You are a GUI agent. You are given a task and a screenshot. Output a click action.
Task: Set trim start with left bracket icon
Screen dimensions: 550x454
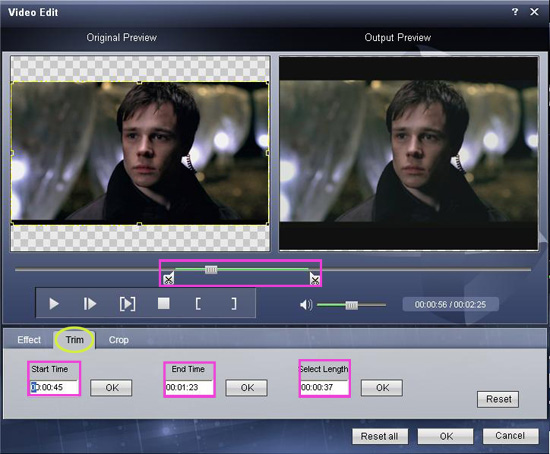[x=198, y=304]
